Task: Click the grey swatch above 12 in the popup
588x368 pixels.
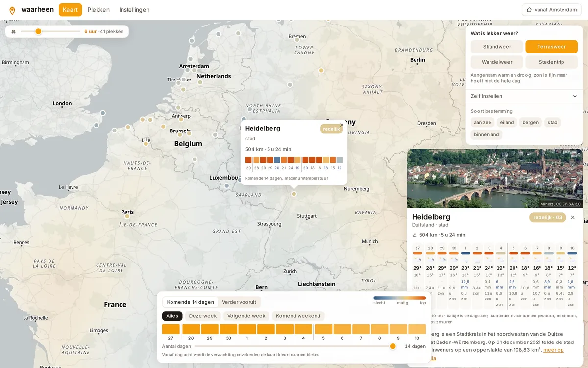Action: tap(340, 160)
